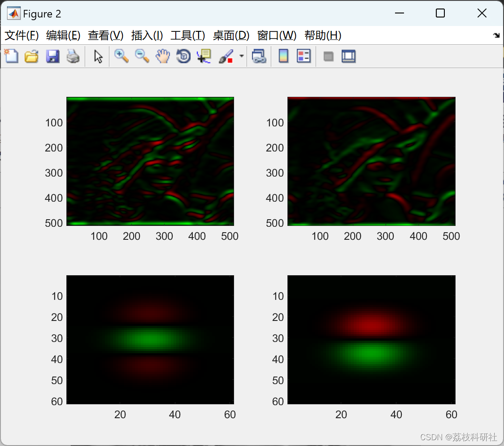504x446 pixels.
Task: Activate the Data Cursor tool
Action: pyautogui.click(x=204, y=56)
